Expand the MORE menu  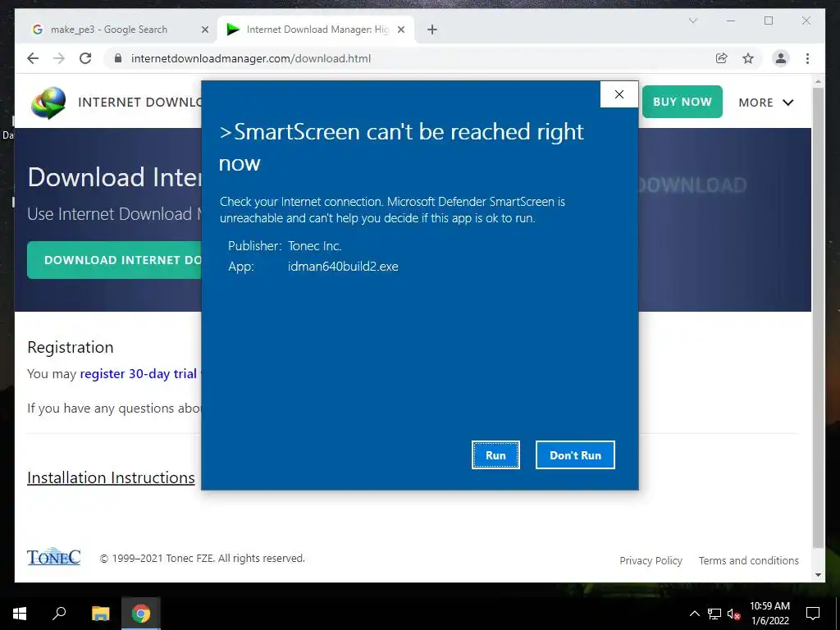coord(765,103)
